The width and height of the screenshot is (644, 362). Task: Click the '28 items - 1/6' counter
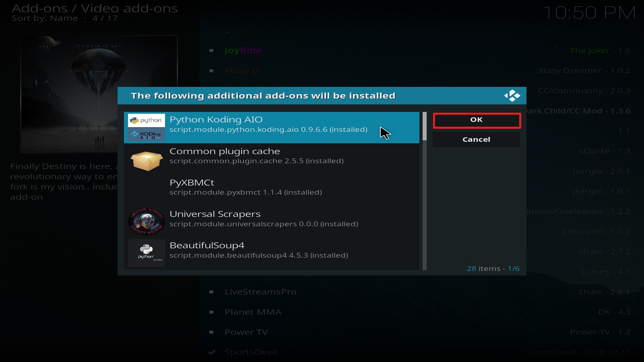(x=493, y=268)
